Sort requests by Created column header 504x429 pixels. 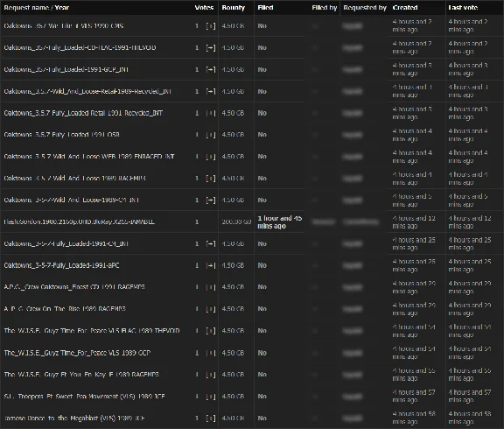[405, 7]
